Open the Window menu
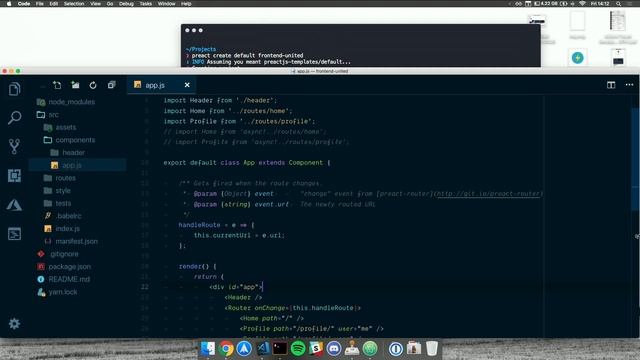The image size is (640, 360). (x=166, y=4)
